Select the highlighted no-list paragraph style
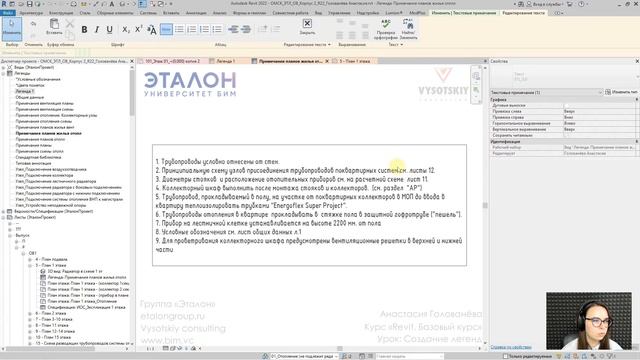This screenshot has height=360, width=640. (x=166, y=29)
